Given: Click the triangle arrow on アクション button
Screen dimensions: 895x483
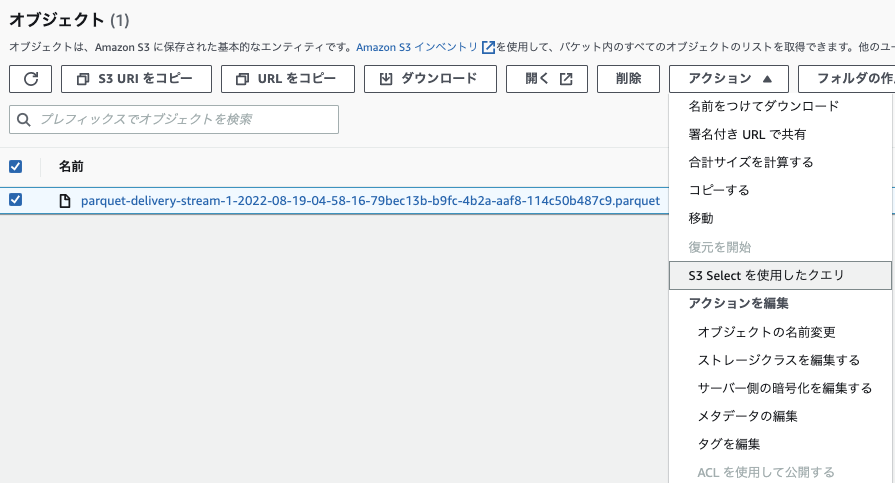Looking at the screenshot, I should pyautogui.click(x=767, y=79).
